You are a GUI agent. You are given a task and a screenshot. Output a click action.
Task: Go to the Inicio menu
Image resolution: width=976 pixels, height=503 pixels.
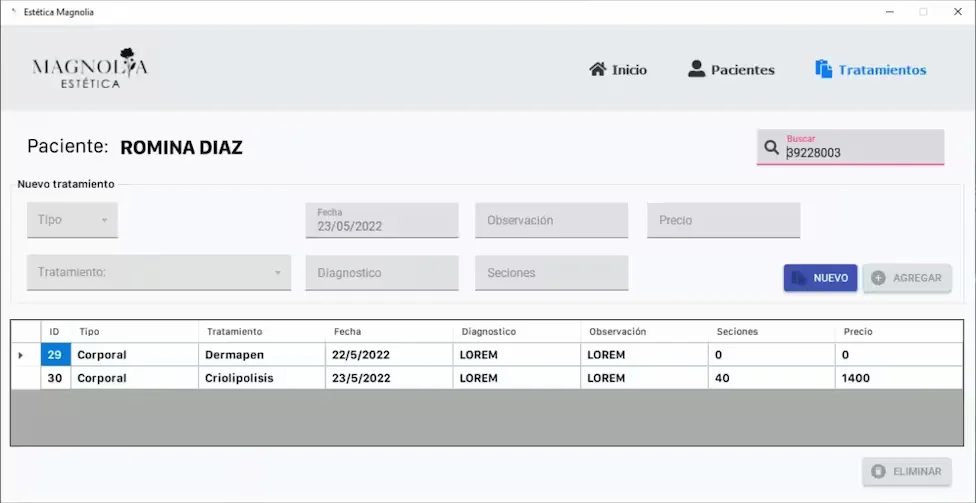click(618, 70)
